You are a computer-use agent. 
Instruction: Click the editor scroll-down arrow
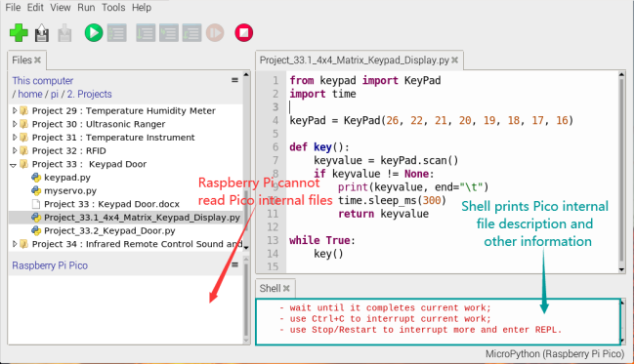pyautogui.click(x=621, y=269)
